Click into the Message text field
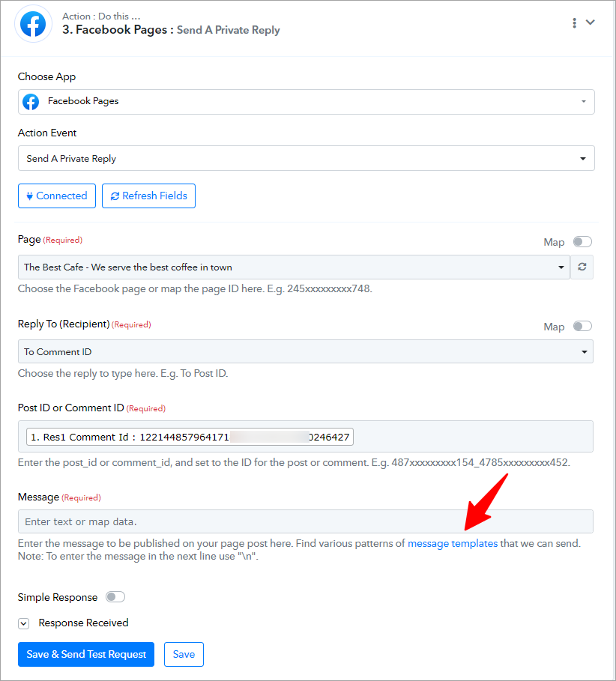Image resolution: width=616 pixels, height=681 pixels. point(306,521)
